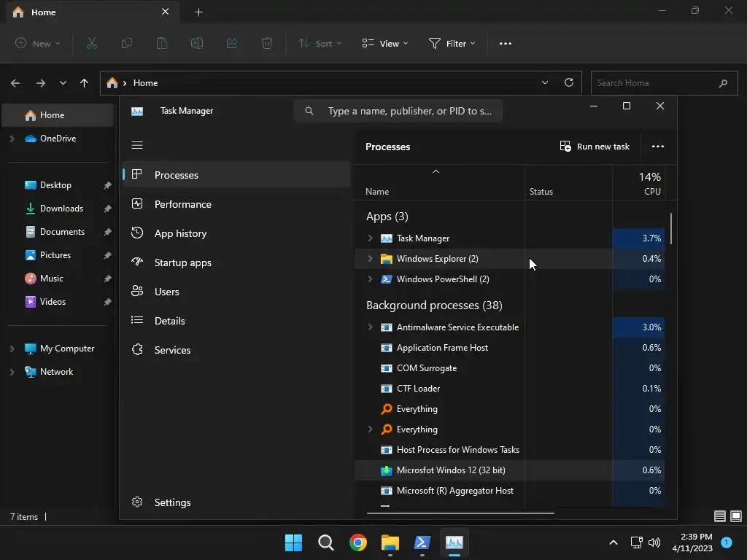Click the vertical scrollbar in the process list
The width and height of the screenshot is (747, 560).
[671, 228]
